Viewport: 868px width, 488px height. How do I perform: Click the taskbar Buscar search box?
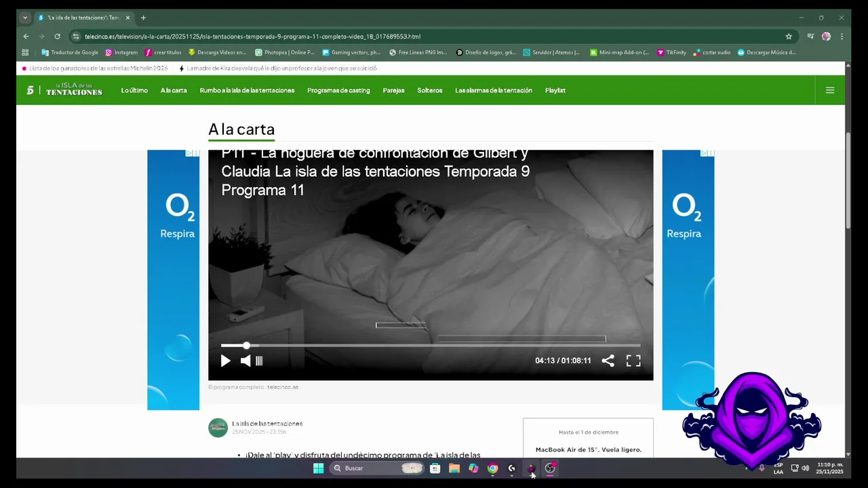(x=377, y=468)
